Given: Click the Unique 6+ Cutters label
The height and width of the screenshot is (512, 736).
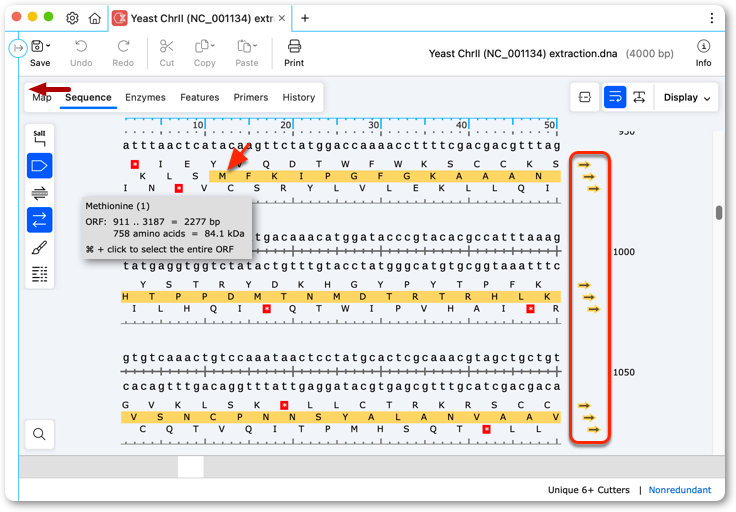Looking at the screenshot, I should pyautogui.click(x=589, y=490).
